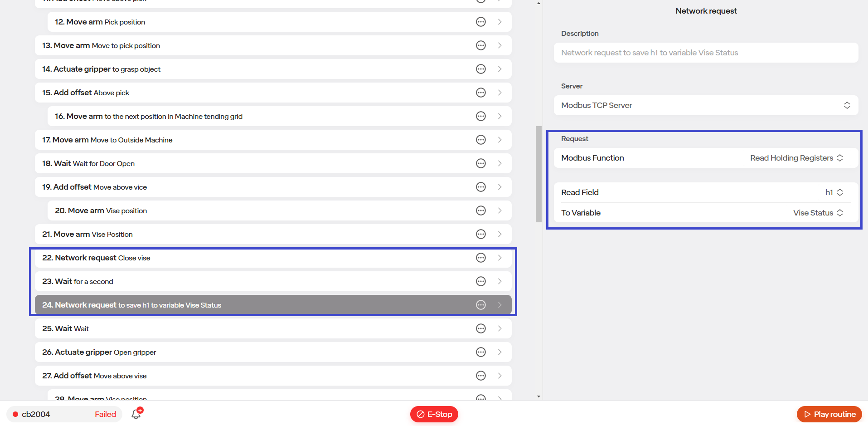Select step 21 Move arm Vise Position
This screenshot has height=426, width=868.
coord(273,234)
